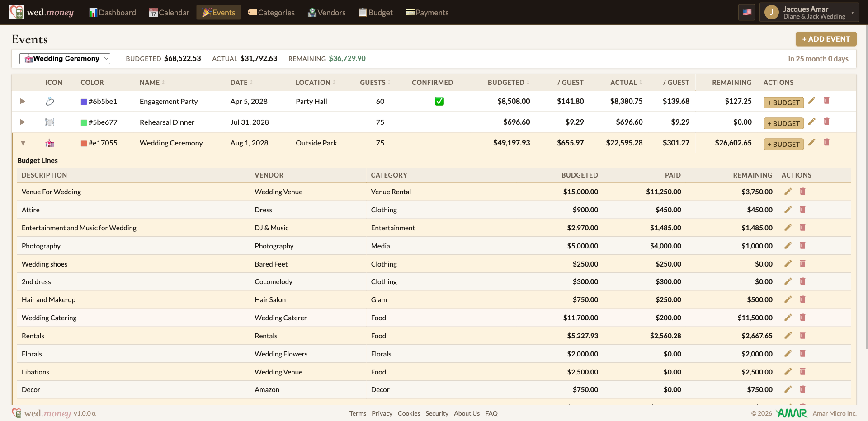The height and width of the screenshot is (421, 868).
Task: Open Jacques Amar account menu
Action: [809, 12]
